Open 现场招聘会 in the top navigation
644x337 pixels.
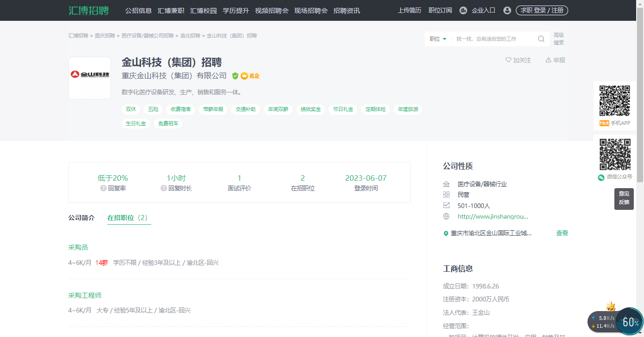pos(311,10)
